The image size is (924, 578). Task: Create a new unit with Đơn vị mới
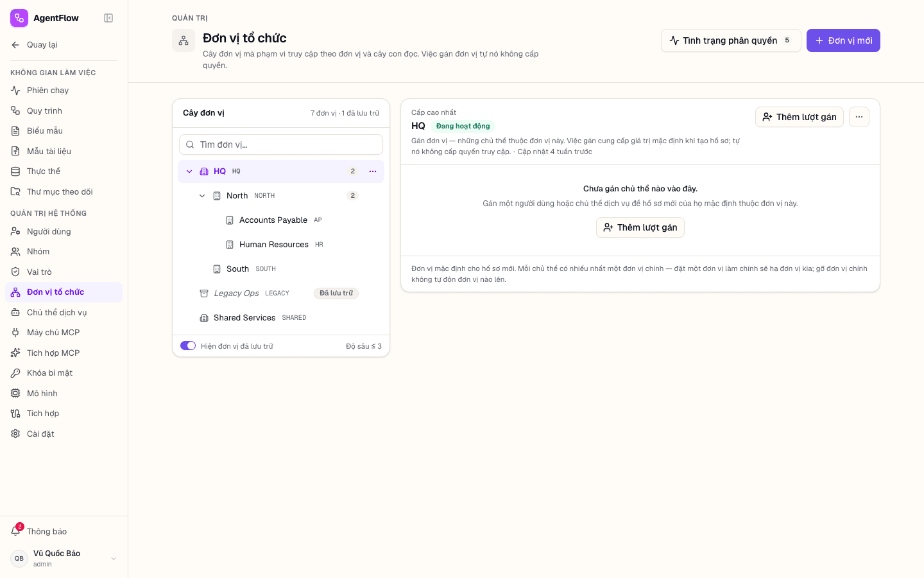click(843, 40)
